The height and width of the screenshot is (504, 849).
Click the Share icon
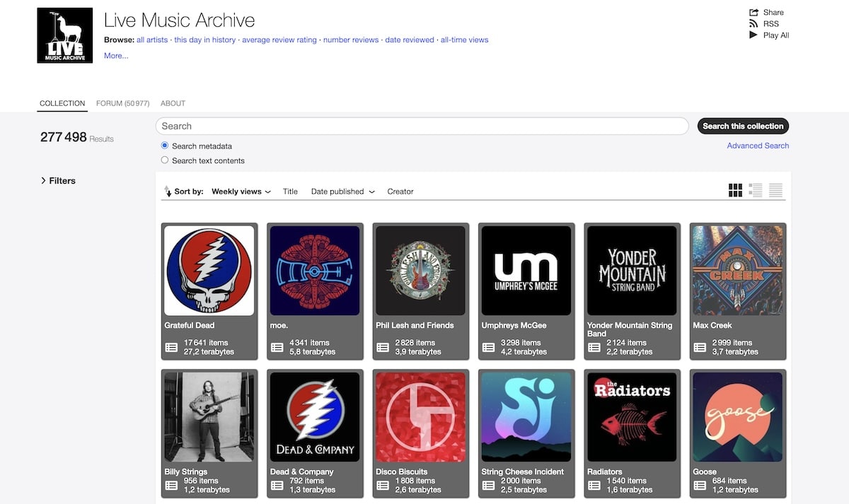(753, 12)
